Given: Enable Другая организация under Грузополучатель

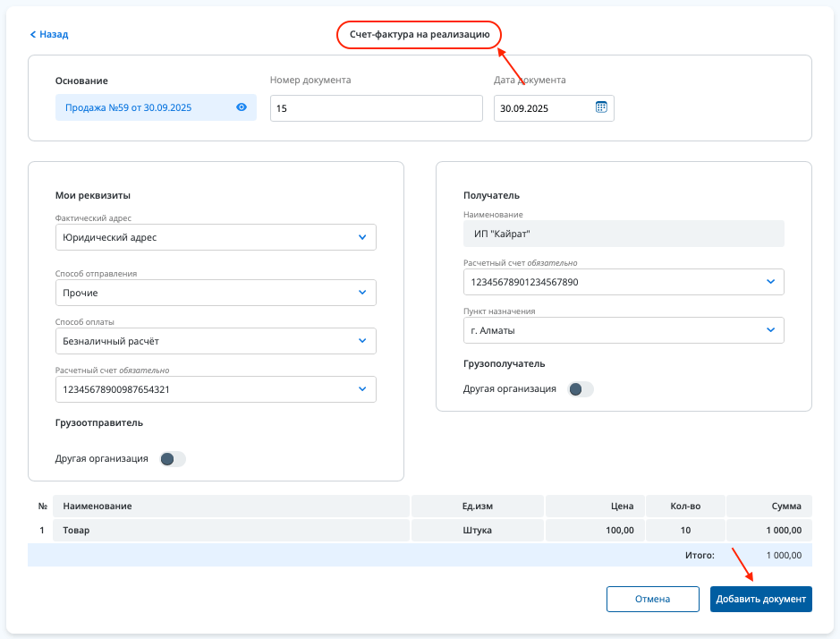Looking at the screenshot, I should 581,389.
